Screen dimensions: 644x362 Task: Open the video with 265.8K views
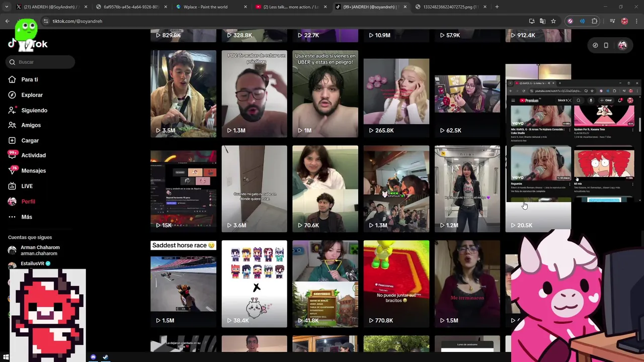[x=396, y=94]
